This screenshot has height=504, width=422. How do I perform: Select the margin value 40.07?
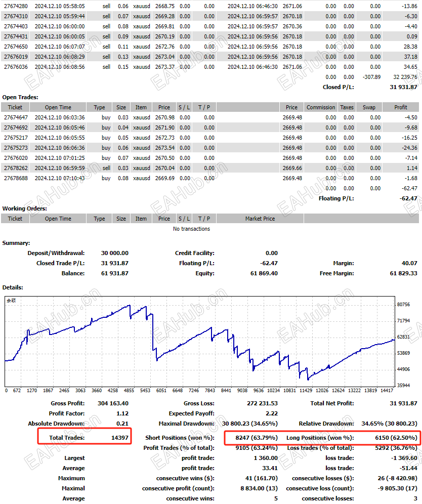click(409, 263)
